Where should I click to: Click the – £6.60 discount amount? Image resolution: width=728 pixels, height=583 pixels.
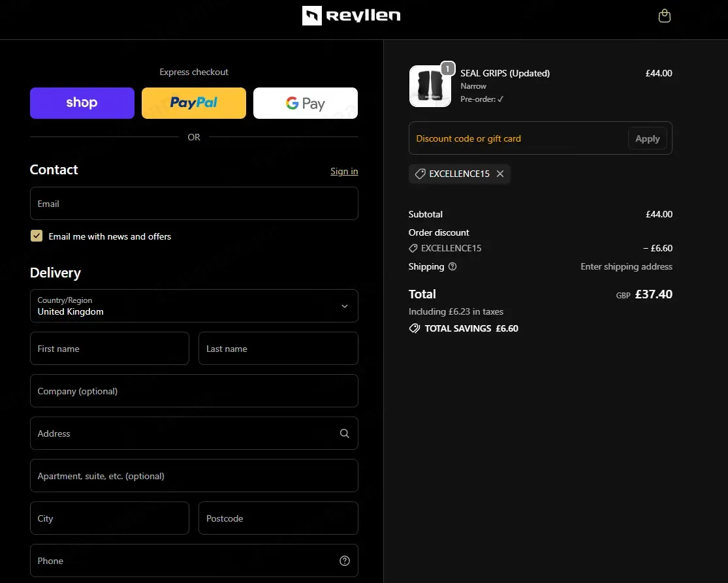tap(657, 248)
